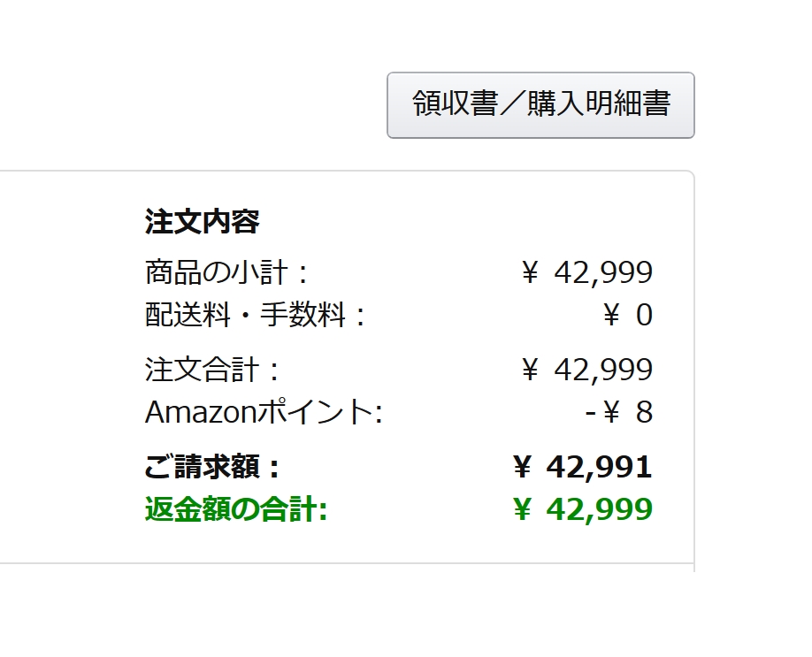Click the digit 8 in the points discount
The image size is (812, 657).
point(644,412)
